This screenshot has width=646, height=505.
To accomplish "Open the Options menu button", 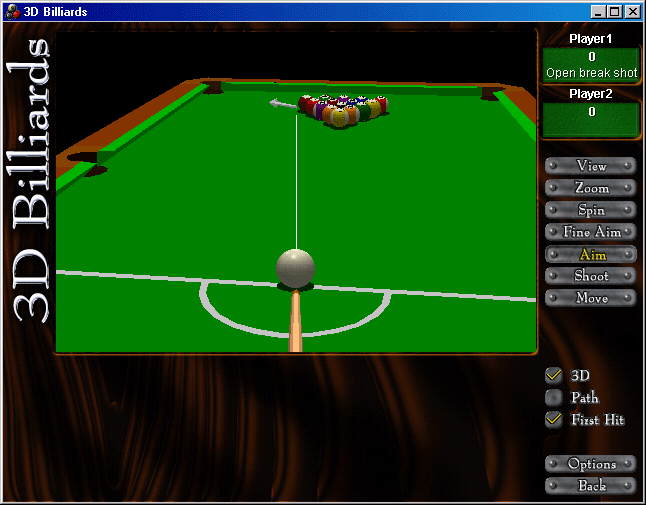I will (x=591, y=464).
